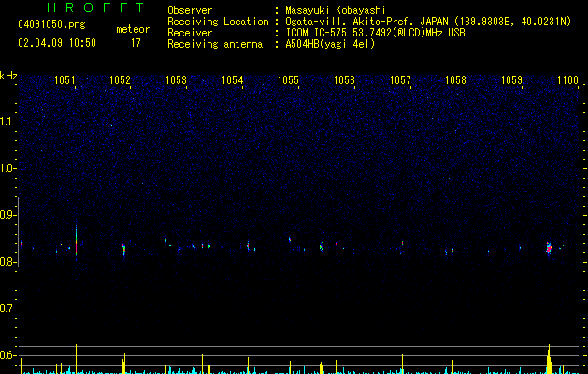Click the 0.7 kHz axis label
588x374 pixels.
pyautogui.click(x=7, y=309)
